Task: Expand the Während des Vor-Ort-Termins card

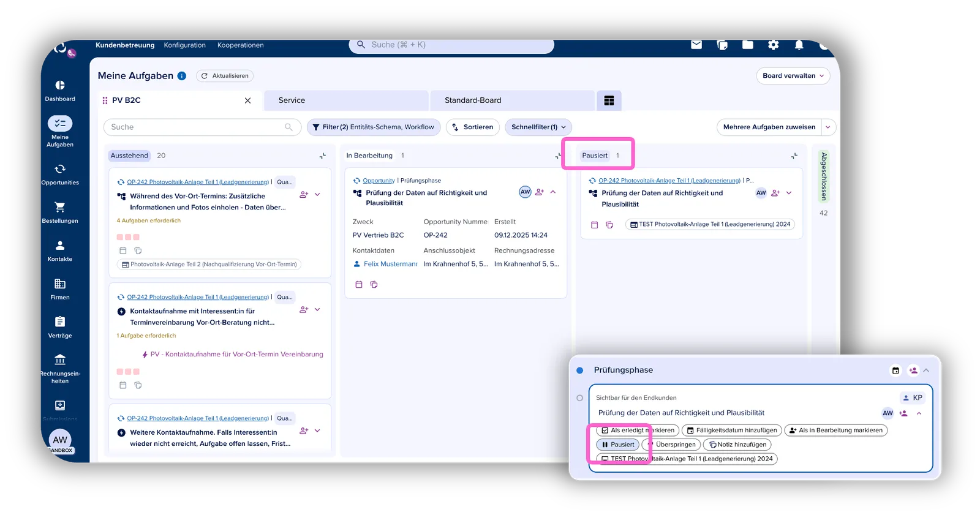Action: [317, 195]
